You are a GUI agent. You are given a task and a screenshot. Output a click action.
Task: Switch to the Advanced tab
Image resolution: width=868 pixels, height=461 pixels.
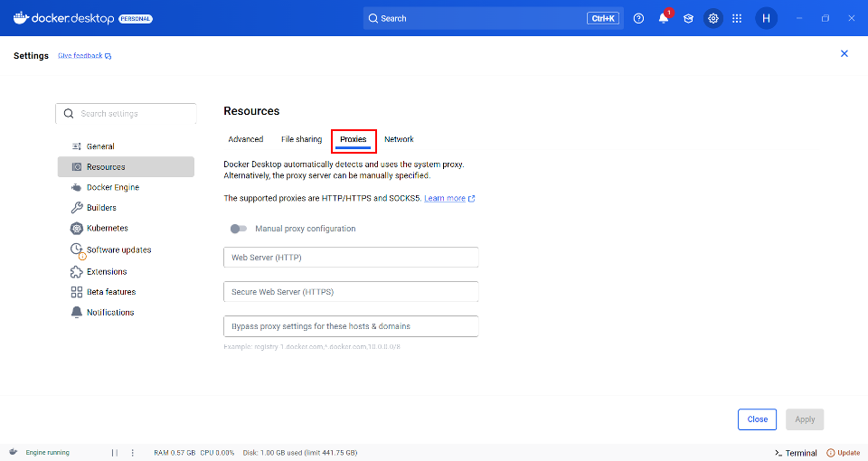pos(246,139)
